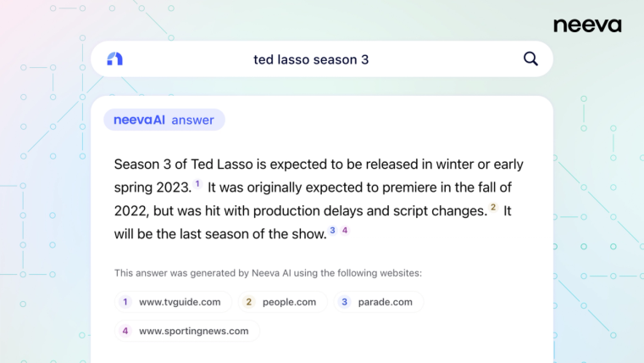
Task: Open citation superscript 4 after the show
Action: [345, 230]
